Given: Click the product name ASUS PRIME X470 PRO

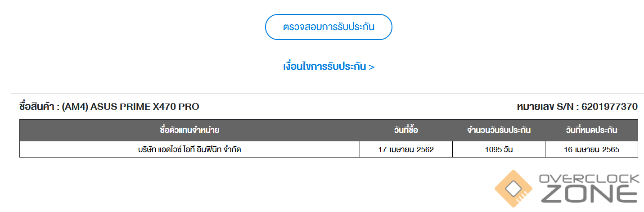Looking at the screenshot, I should (x=145, y=107).
